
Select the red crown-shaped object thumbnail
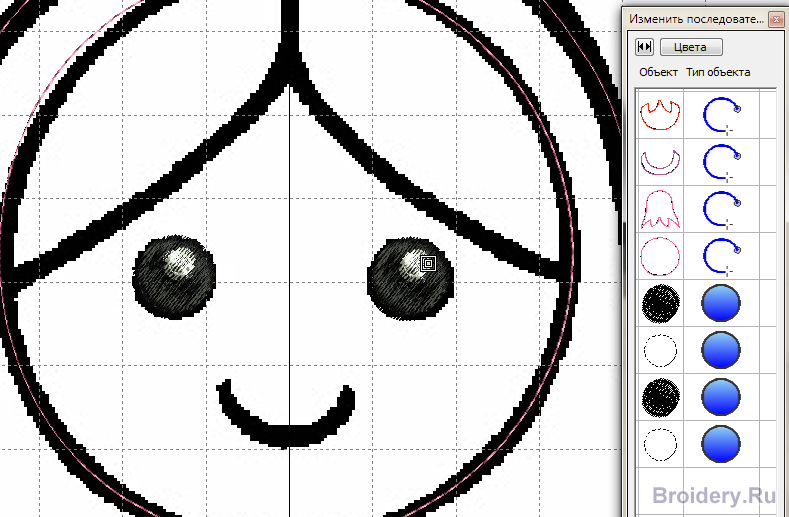tap(660, 115)
